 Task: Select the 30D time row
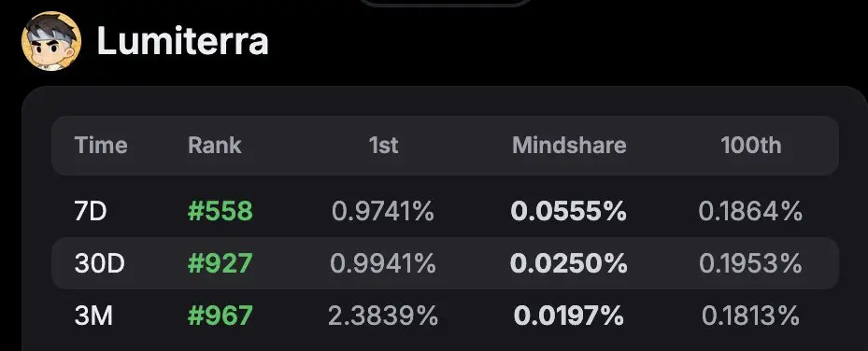click(x=445, y=263)
